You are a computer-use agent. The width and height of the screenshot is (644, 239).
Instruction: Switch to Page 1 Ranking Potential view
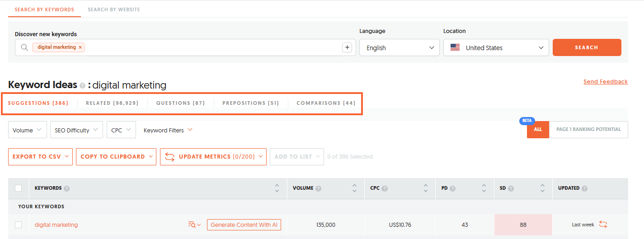pos(588,130)
